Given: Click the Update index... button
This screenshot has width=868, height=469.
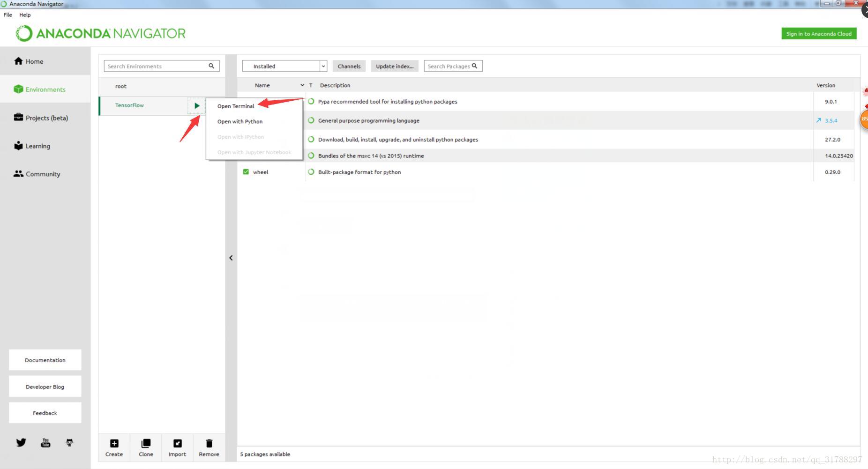Looking at the screenshot, I should point(395,66).
